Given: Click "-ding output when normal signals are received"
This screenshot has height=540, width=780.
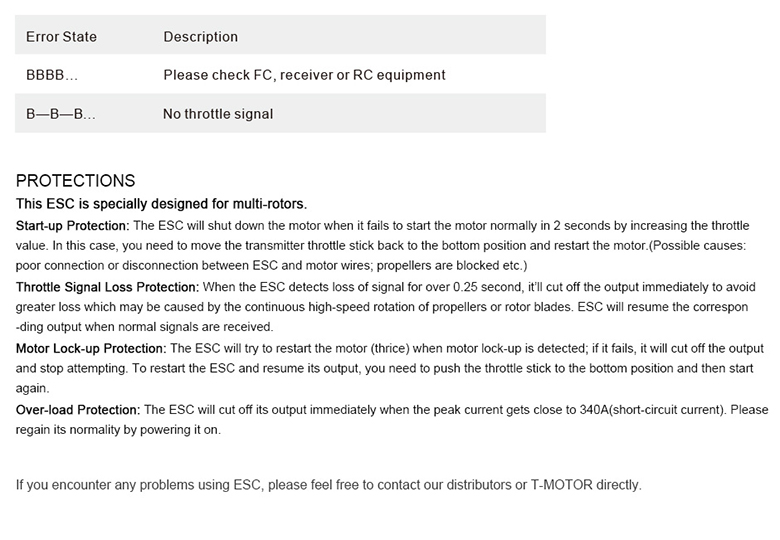Looking at the screenshot, I should click(x=144, y=327).
